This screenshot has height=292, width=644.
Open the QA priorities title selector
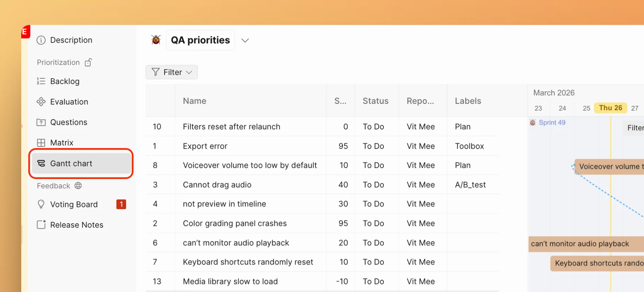coord(200,40)
